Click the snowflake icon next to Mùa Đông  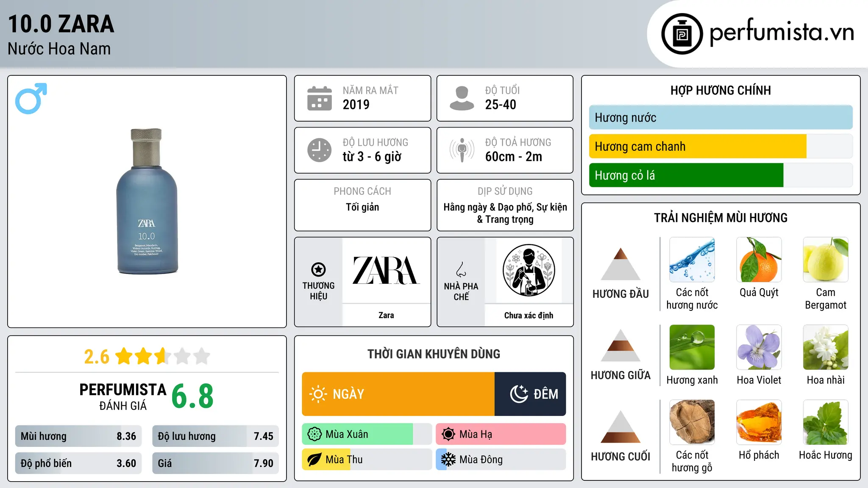click(x=448, y=460)
